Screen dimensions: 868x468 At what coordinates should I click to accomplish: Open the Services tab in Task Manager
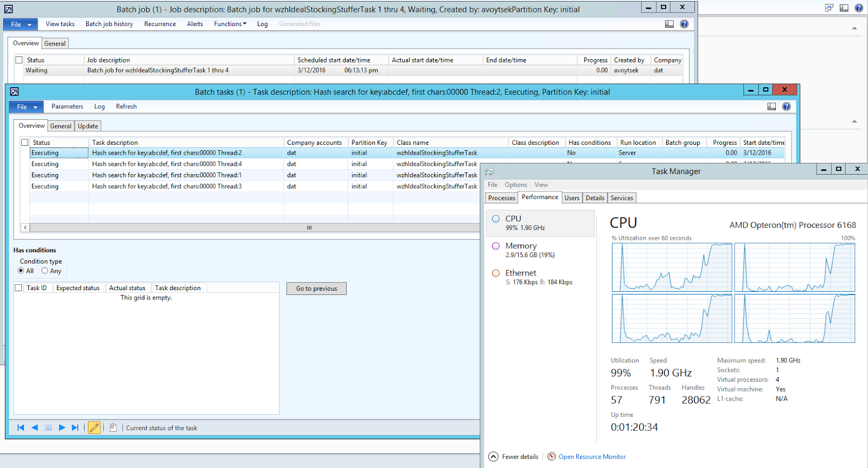point(622,198)
